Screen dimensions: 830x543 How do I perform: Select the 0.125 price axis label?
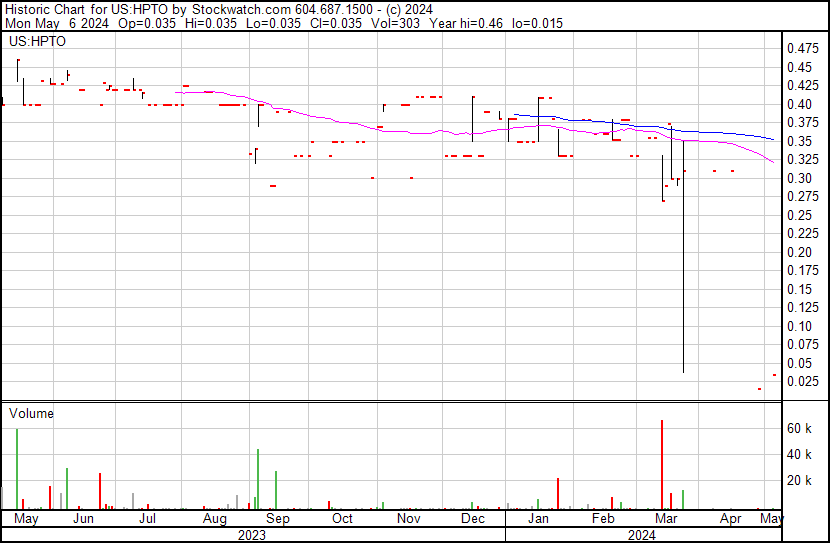point(802,307)
